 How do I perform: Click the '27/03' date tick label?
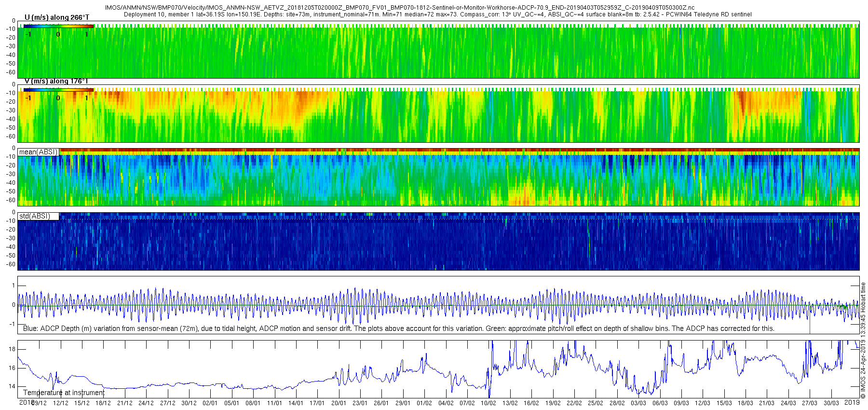pos(810,403)
